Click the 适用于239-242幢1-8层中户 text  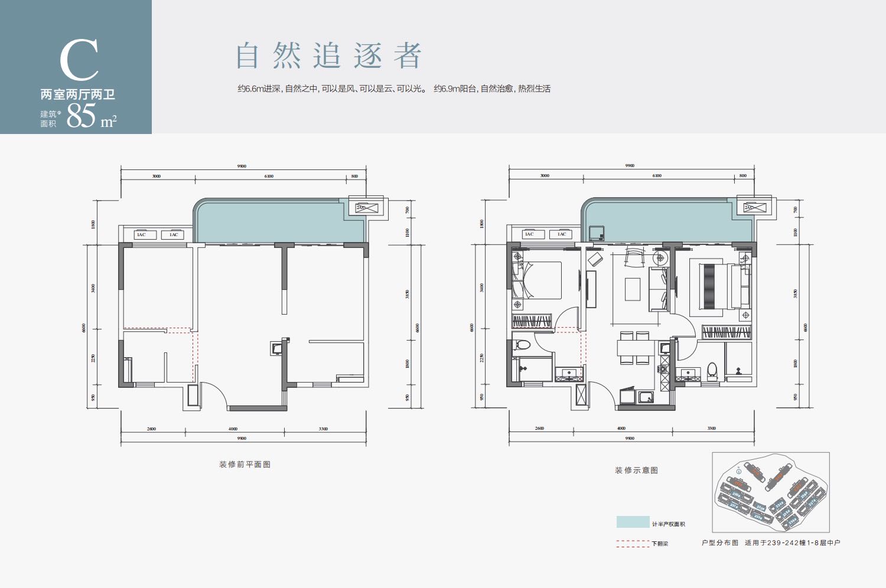792,543
